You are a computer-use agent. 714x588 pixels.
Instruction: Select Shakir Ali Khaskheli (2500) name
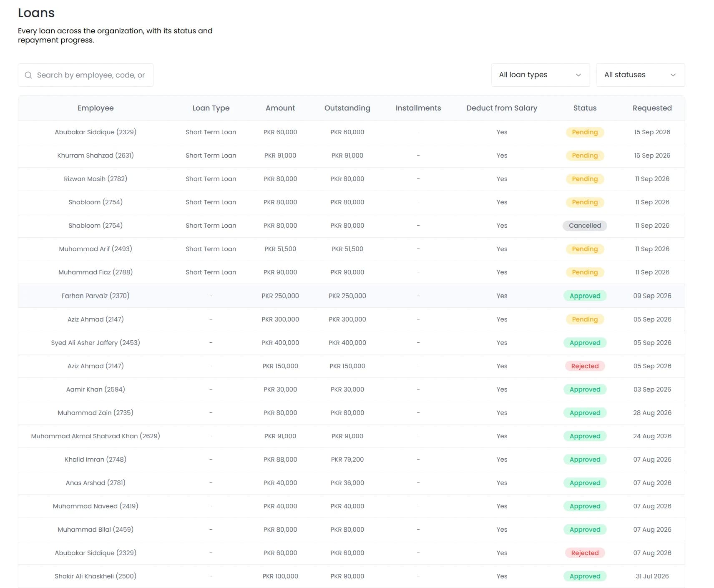tap(96, 576)
